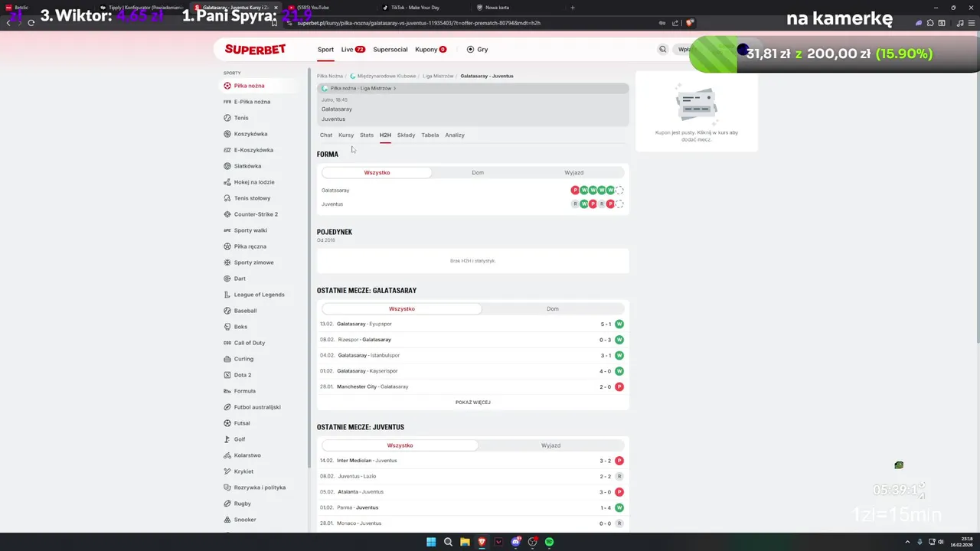The image size is (980, 551).
Task: Click Piłka Nożna breadcrumb
Action: 330,77
